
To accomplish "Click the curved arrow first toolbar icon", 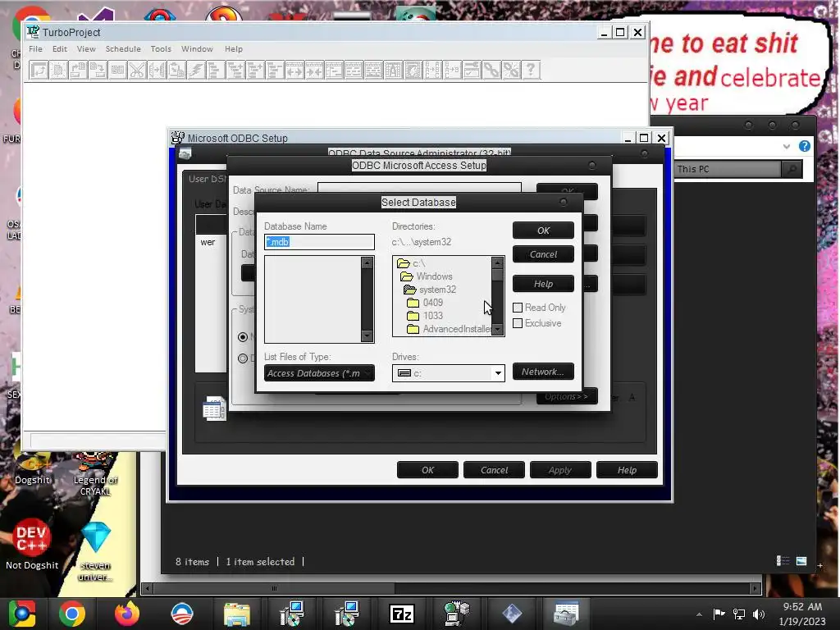I will [x=39, y=71].
